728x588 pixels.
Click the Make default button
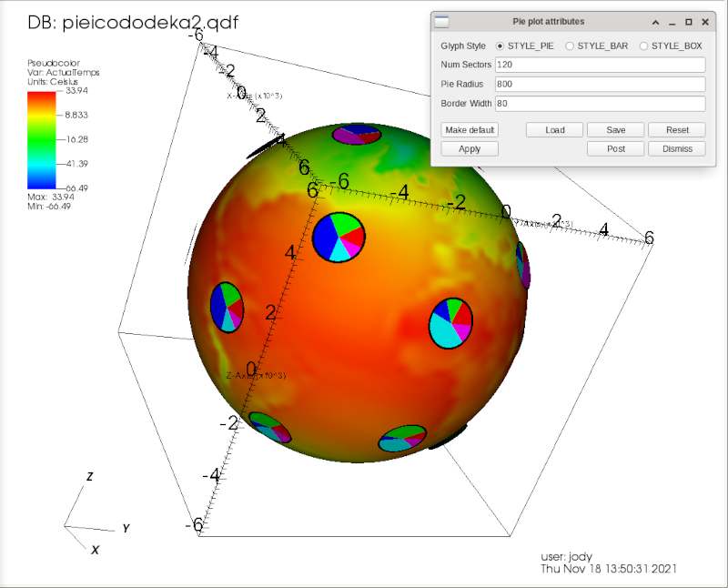(470, 130)
